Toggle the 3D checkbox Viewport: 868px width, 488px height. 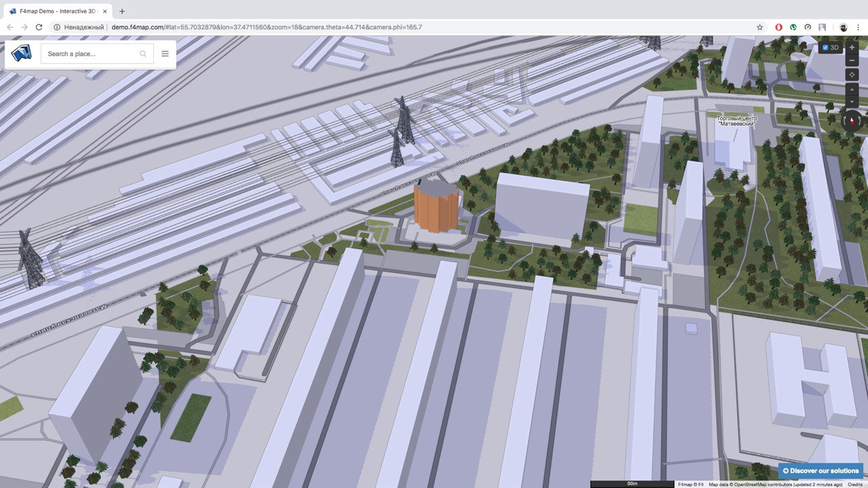coord(825,47)
